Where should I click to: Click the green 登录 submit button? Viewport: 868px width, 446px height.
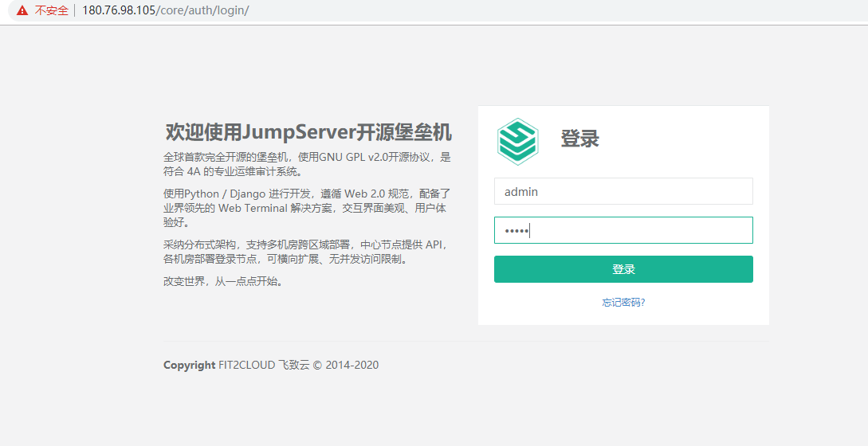[x=623, y=269]
